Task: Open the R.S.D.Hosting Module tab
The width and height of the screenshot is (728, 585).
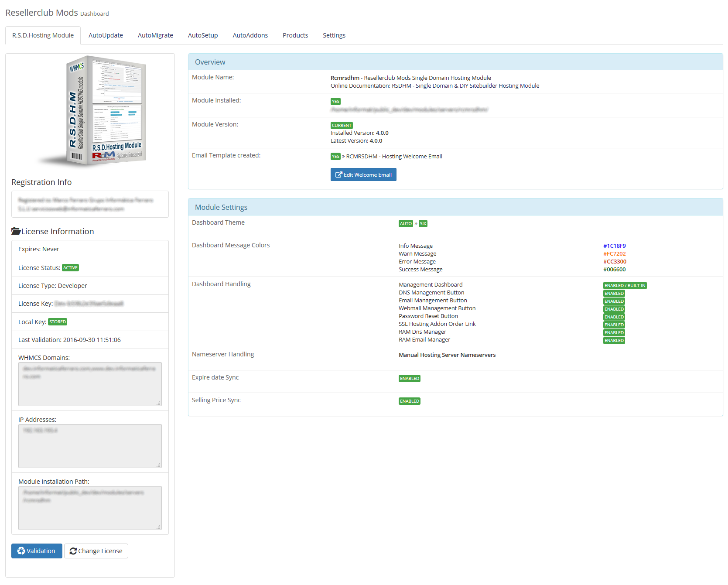Action: (43, 35)
